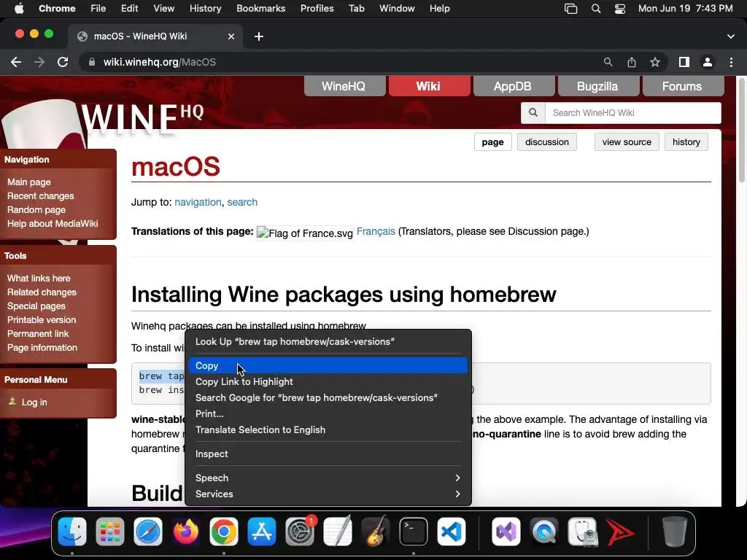Open the Bugzilla site tab

tap(598, 86)
